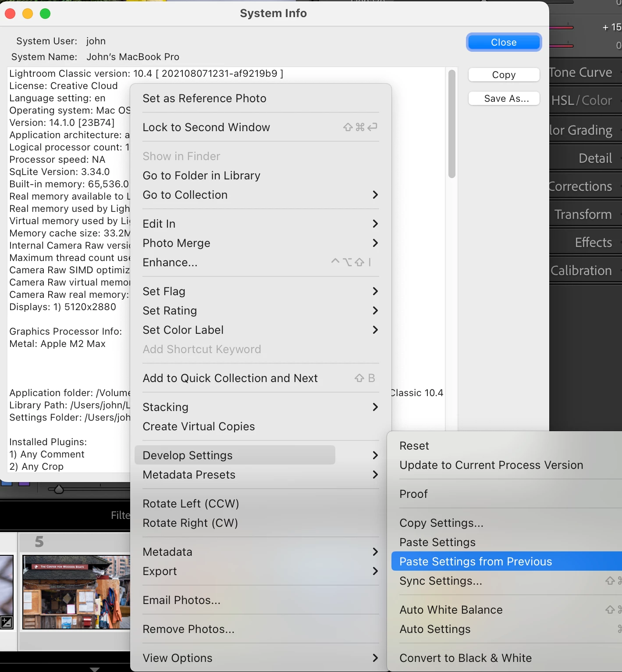Open the Tone Curve panel
Screen dimensions: 622x672
(586, 72)
